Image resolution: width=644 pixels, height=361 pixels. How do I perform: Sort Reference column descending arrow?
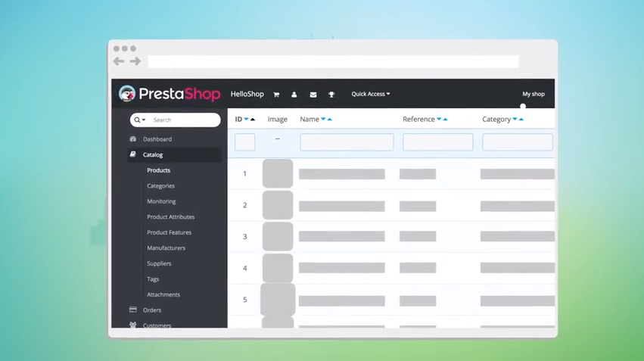[439, 119]
